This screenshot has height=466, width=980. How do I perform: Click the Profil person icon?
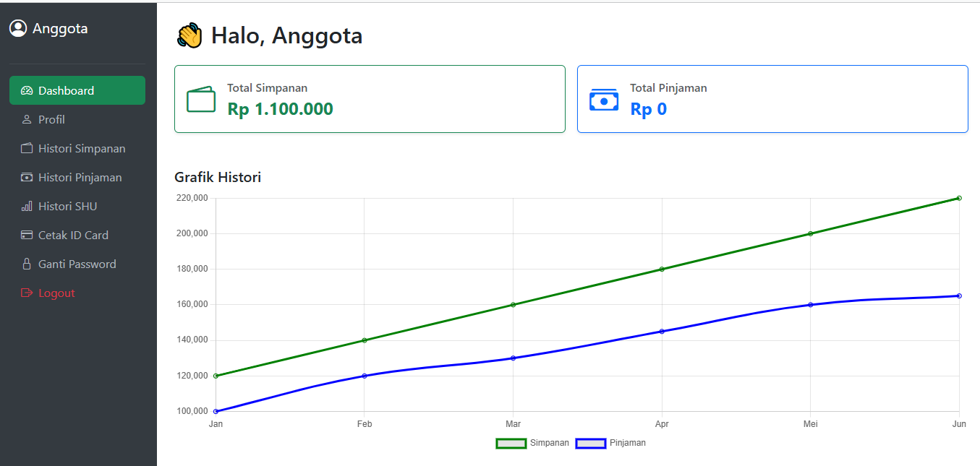27,120
